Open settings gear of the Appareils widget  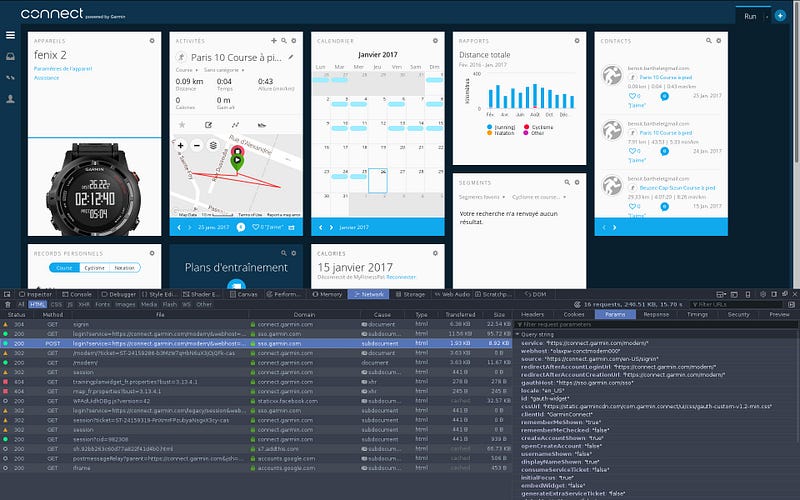pyautogui.click(x=152, y=40)
